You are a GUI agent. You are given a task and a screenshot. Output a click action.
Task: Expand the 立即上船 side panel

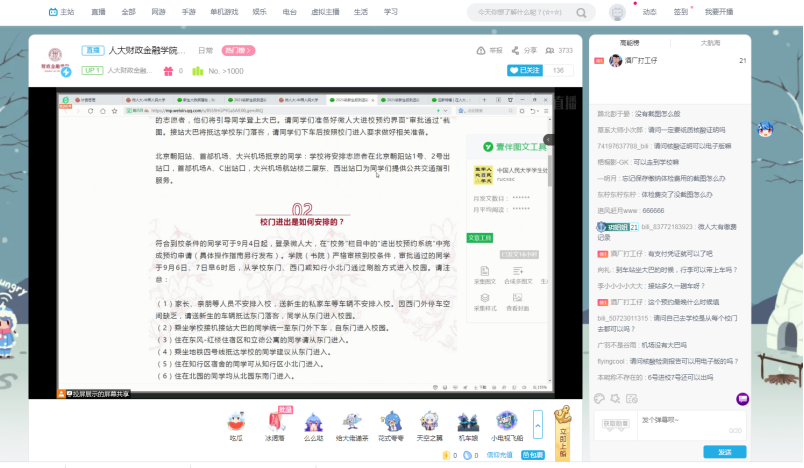click(x=562, y=430)
